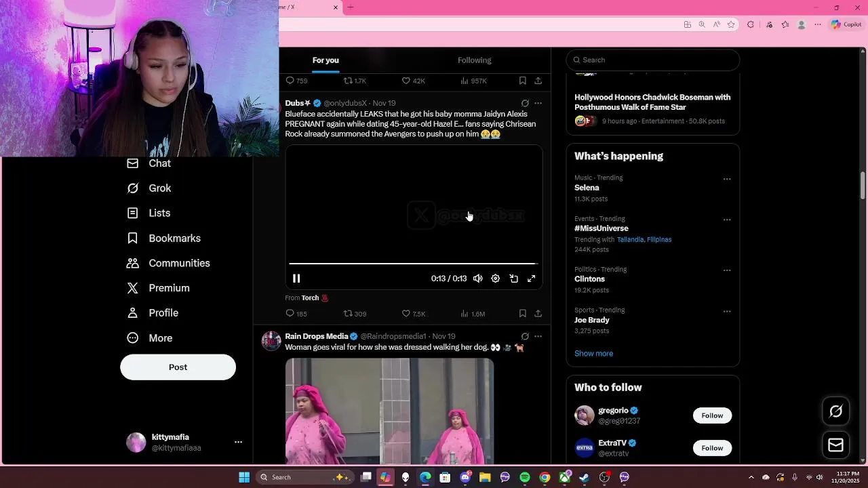868x488 pixels.
Task: Open the pink-dressed woman video thumbnail
Action: (389, 411)
